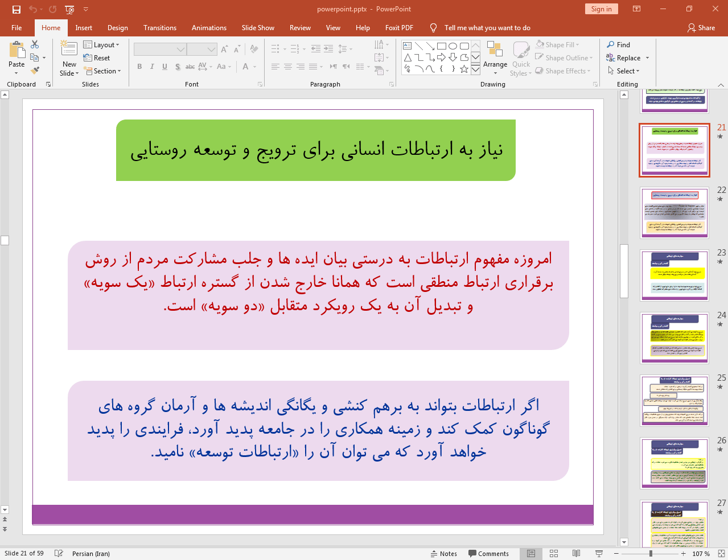Screen dimensions: 728x560
Task: Click the Undo arrow icon
Action: [x=33, y=9]
